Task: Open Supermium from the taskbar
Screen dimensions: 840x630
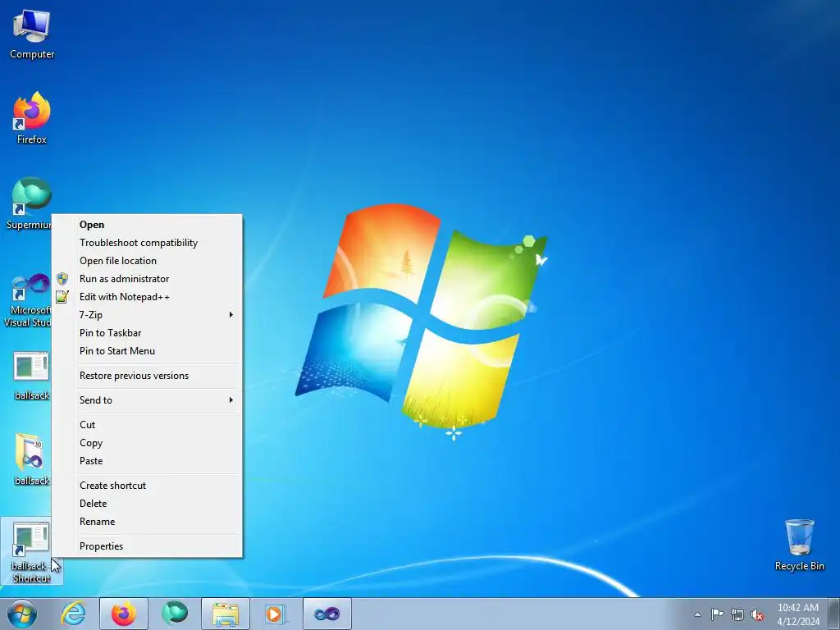Action: coord(175,614)
